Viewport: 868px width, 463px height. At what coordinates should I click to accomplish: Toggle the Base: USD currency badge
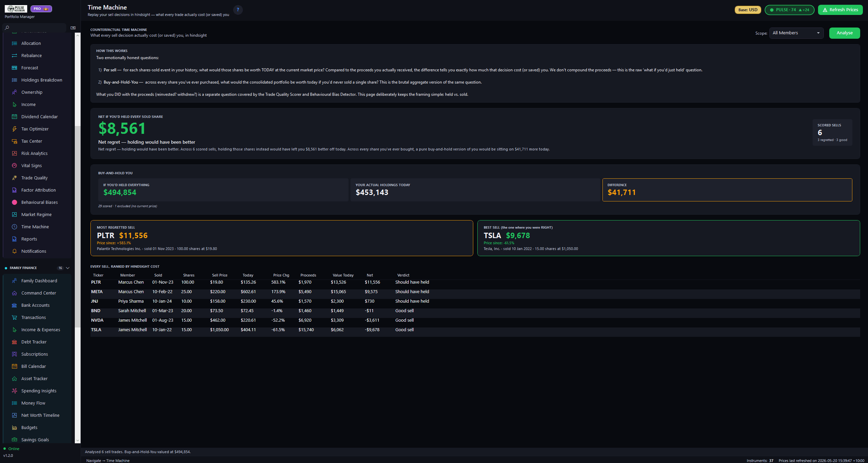click(748, 10)
